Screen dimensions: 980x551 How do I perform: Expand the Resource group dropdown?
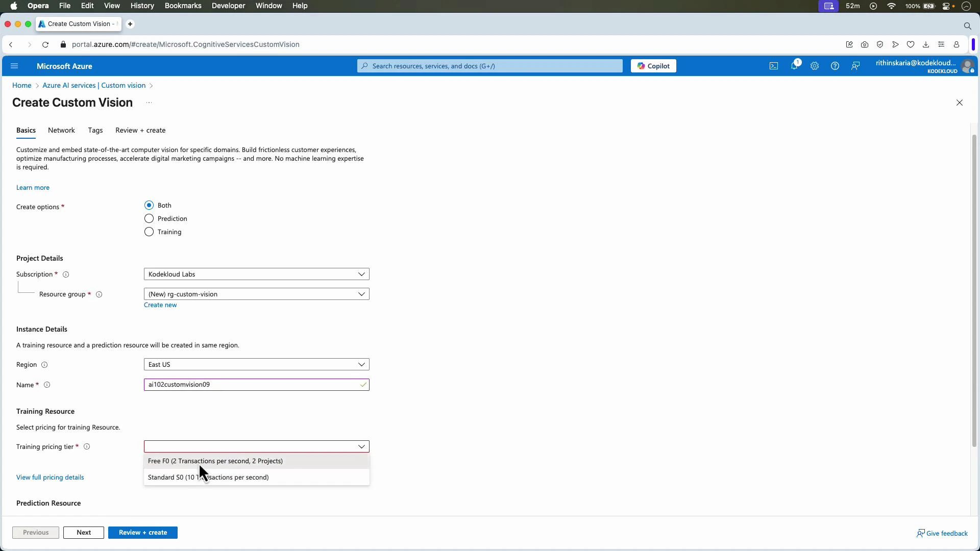[256, 294]
